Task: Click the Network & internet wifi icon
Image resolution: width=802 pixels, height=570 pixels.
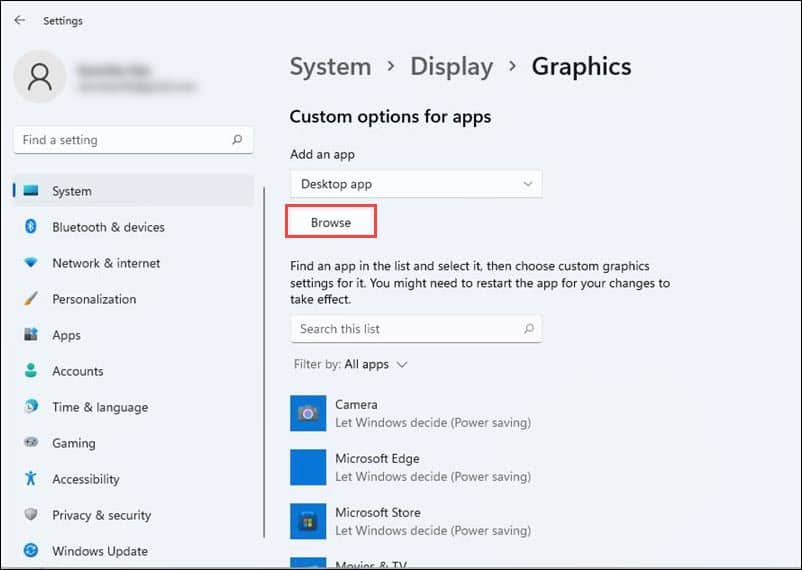Action: (31, 263)
